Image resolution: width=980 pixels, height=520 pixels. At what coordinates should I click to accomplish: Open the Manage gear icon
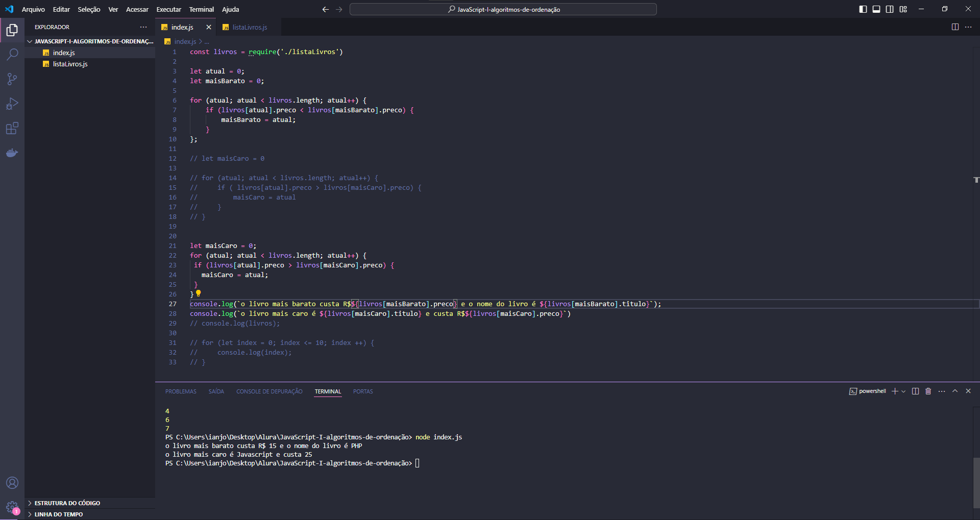12,507
